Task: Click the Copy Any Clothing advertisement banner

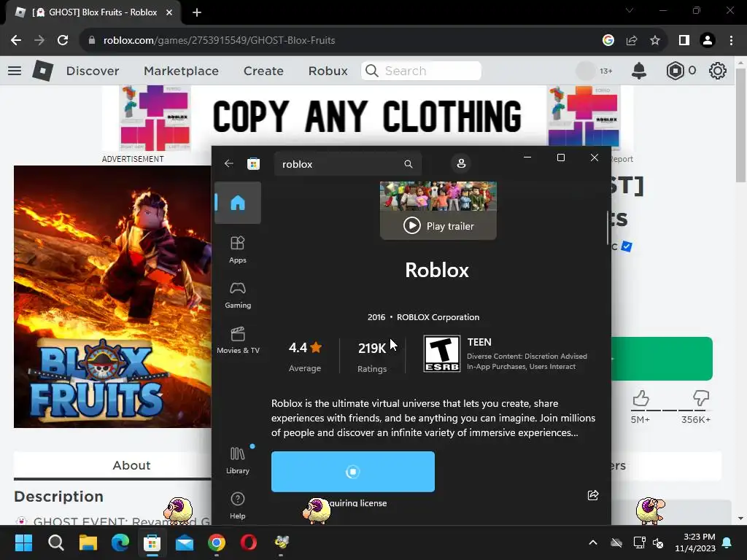Action: coord(368,116)
